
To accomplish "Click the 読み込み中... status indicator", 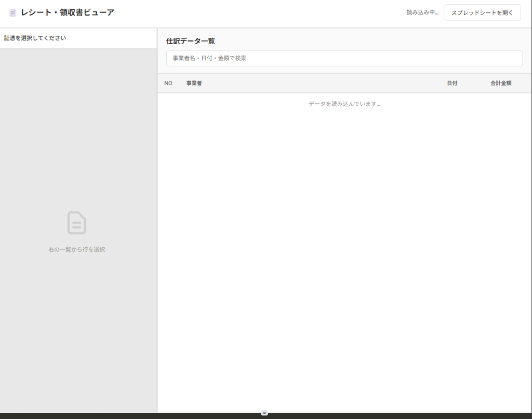I will 422,12.
